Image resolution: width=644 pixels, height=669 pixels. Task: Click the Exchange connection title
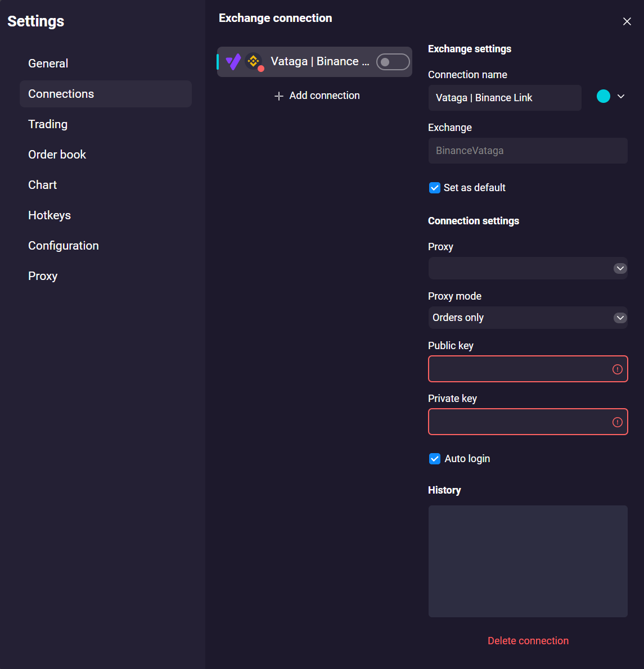[275, 18]
